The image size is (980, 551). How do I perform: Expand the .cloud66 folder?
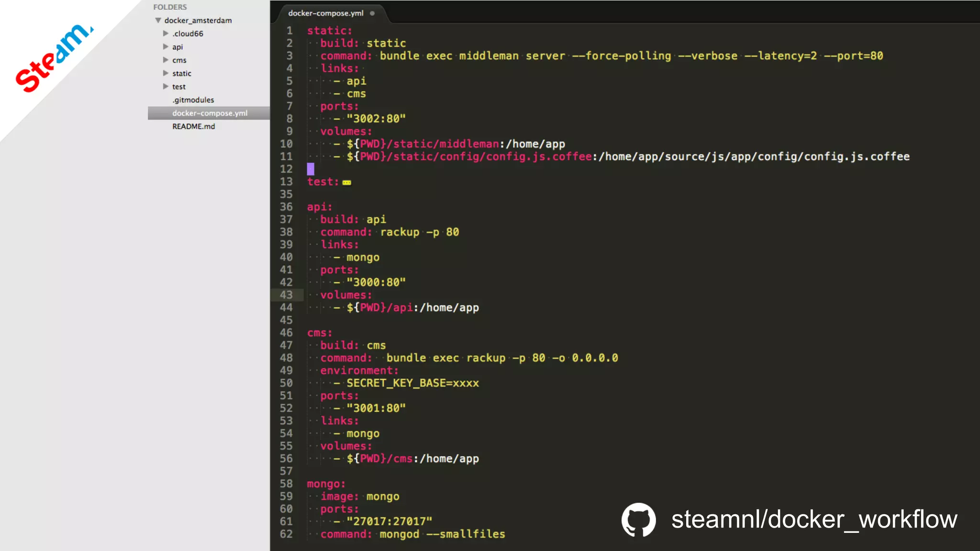pyautogui.click(x=166, y=33)
